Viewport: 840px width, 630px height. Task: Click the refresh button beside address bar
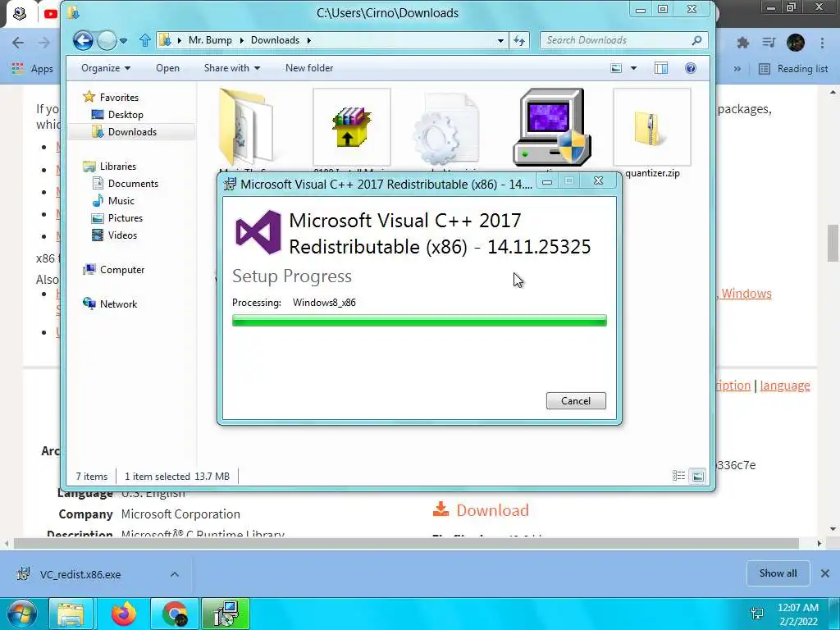click(519, 41)
